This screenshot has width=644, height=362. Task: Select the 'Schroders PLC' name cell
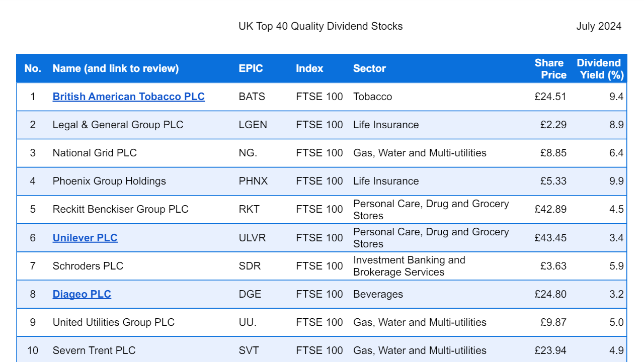(88, 266)
